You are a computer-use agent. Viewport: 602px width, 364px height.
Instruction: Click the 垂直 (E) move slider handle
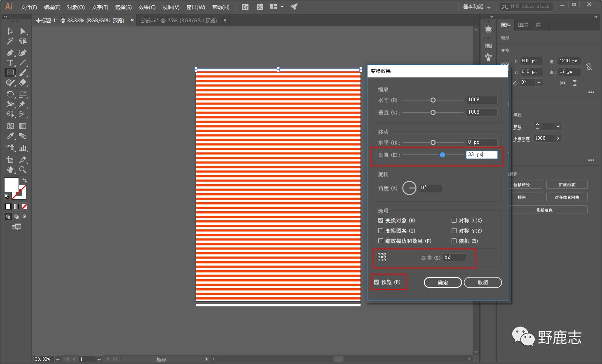coord(442,155)
